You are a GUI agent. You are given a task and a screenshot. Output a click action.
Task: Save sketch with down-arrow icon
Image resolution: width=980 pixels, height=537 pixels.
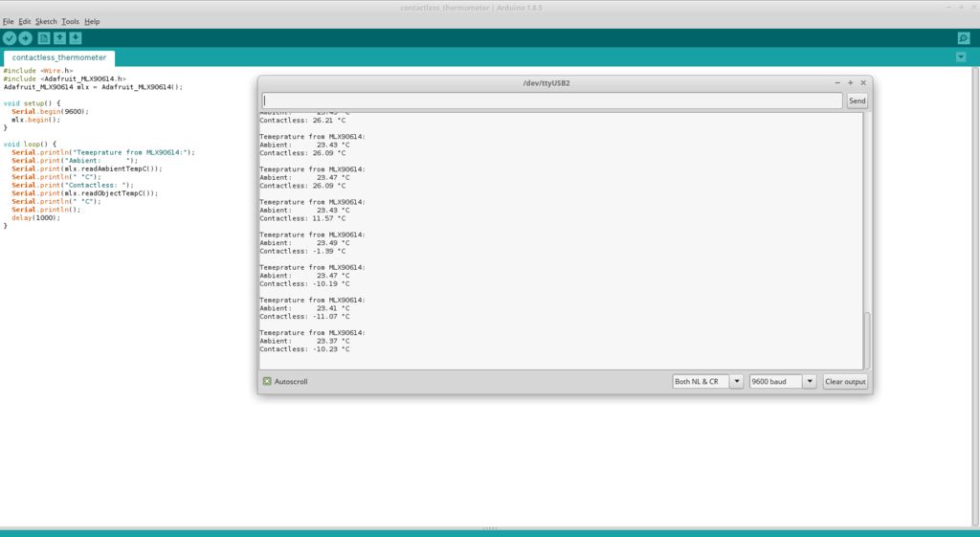pyautogui.click(x=76, y=38)
